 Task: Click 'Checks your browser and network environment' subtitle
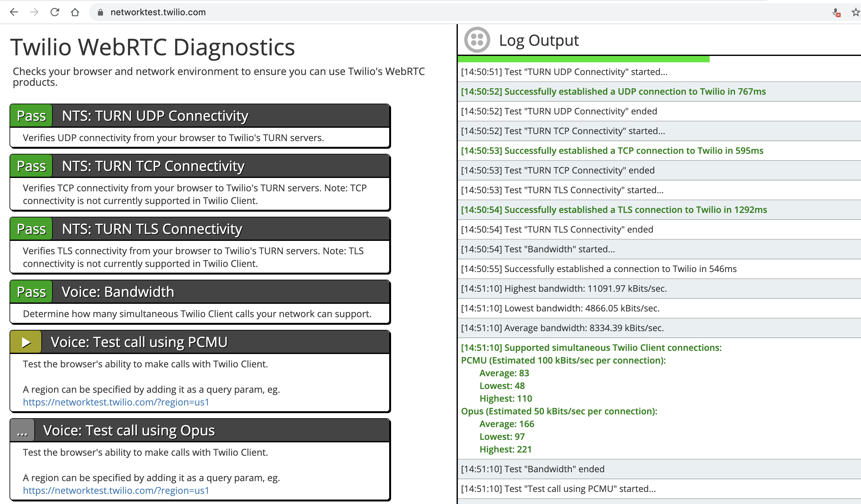click(219, 77)
